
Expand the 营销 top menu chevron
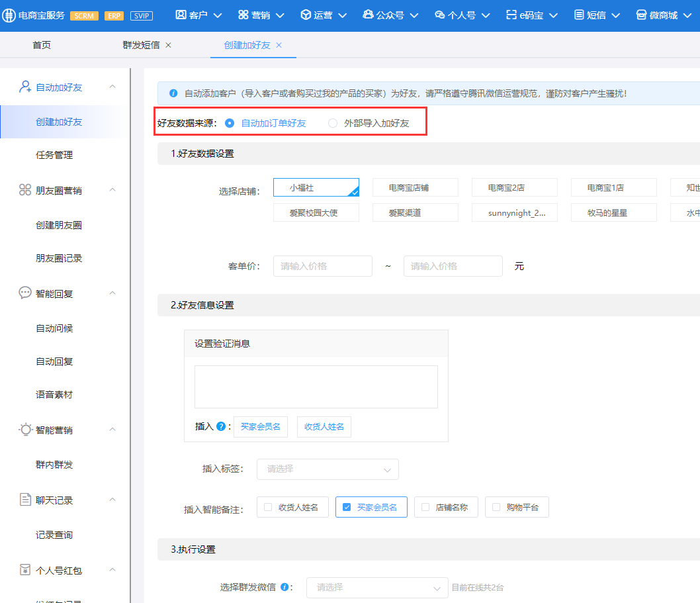click(x=280, y=16)
